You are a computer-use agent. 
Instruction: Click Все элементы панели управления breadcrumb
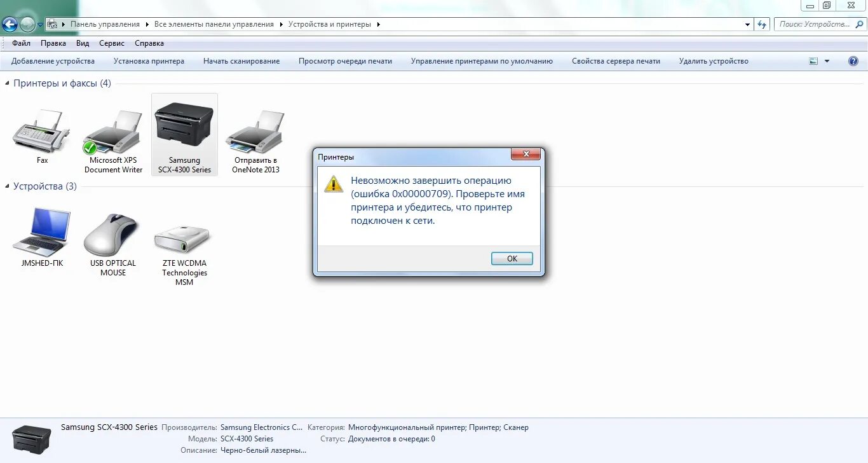coord(214,24)
